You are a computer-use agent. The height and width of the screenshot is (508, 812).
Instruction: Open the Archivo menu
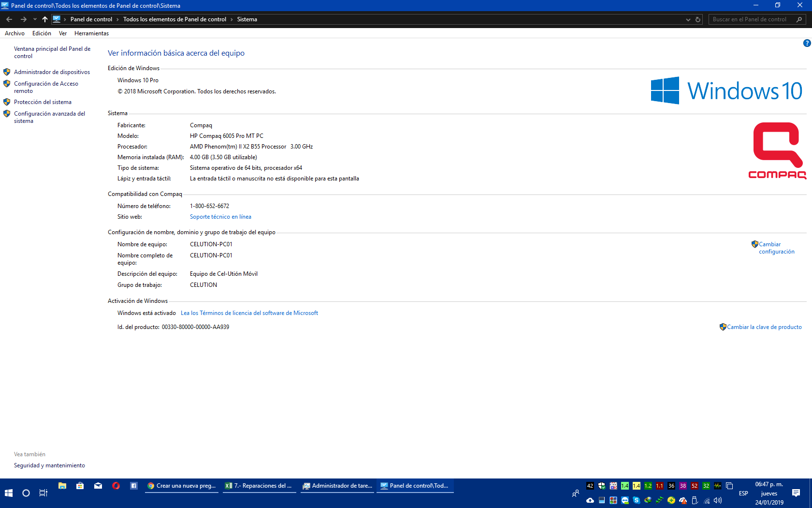tap(14, 33)
